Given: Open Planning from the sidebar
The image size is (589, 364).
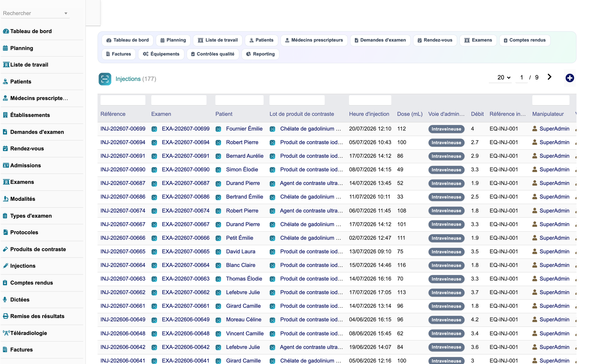Looking at the screenshot, I should [21, 48].
